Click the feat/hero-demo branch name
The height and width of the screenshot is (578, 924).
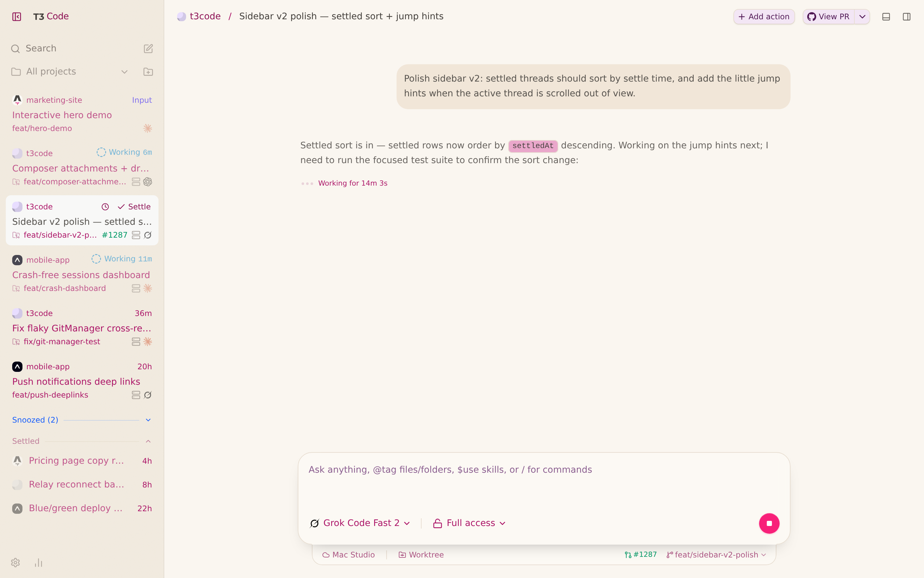pyautogui.click(x=42, y=128)
